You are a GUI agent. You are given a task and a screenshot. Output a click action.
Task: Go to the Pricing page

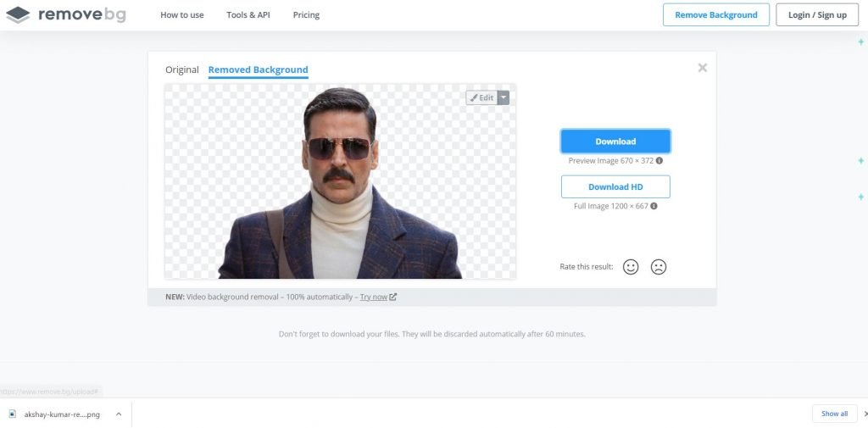click(x=307, y=15)
